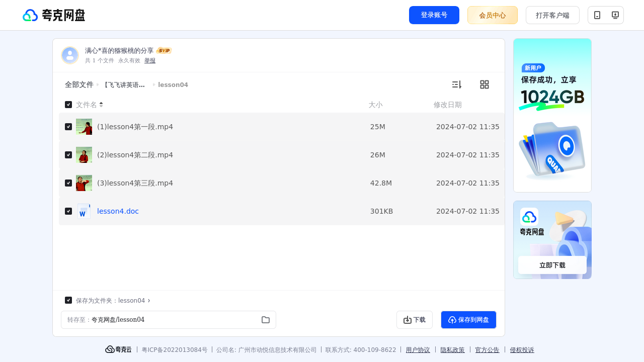This screenshot has width=644, height=362.
Task: Toggle 保存为文件夹 lesson04 checkbox
Action: 68,300
